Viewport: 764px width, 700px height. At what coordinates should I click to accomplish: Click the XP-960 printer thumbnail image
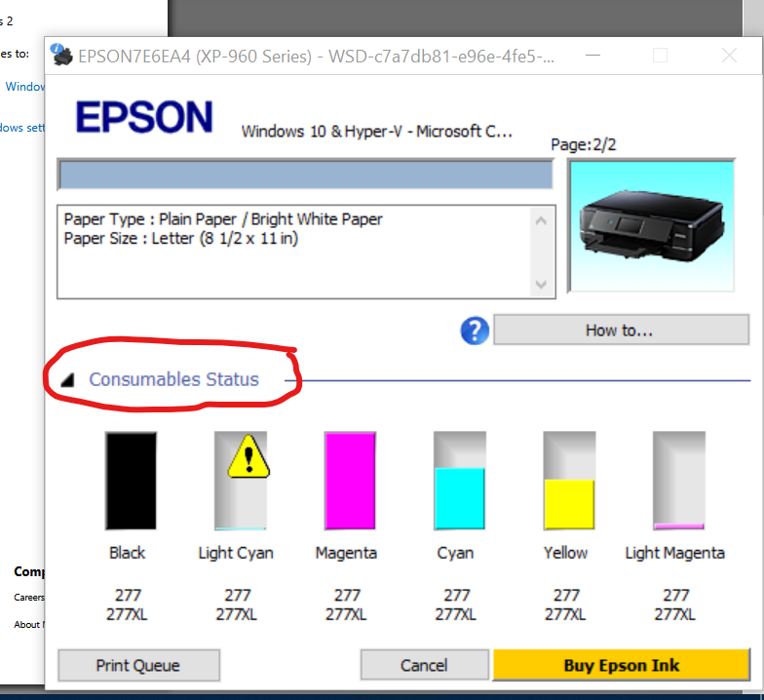pos(651,226)
